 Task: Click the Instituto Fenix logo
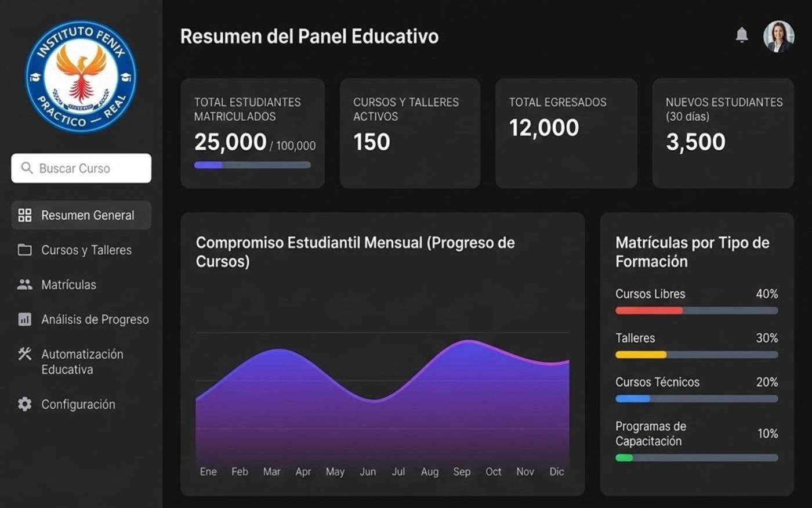point(81,76)
